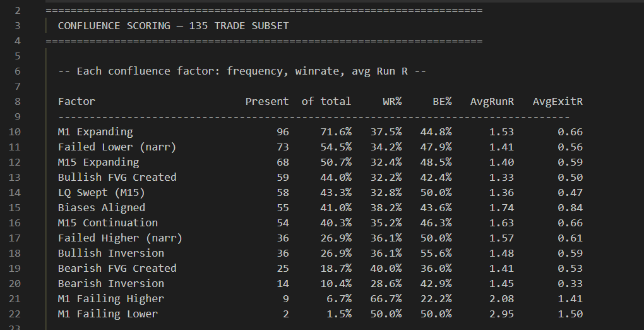The width and height of the screenshot is (644, 330).
Task: Click line number 22 in the gutter
Action: pyautogui.click(x=15, y=314)
